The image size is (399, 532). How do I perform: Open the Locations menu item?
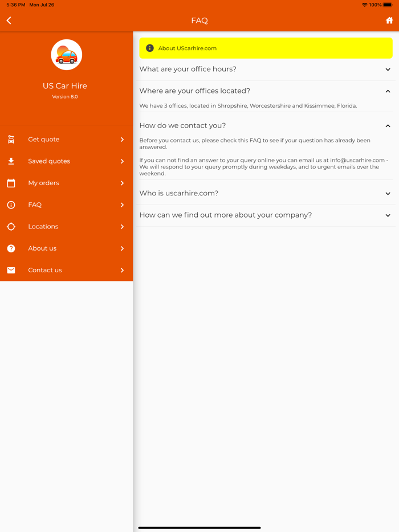pyautogui.click(x=67, y=227)
